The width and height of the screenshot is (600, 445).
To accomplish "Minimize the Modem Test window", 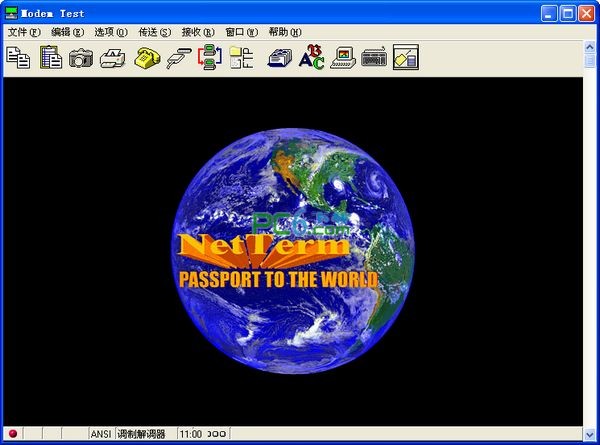I will coord(549,13).
